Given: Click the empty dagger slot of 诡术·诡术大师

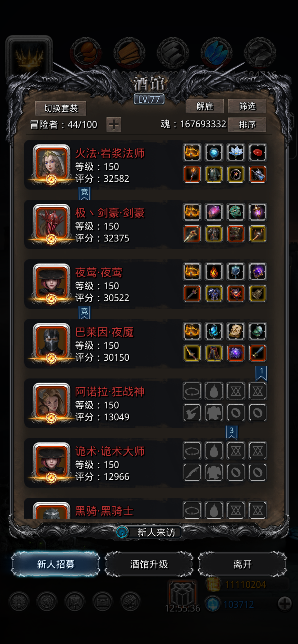Looking at the screenshot, I should (x=192, y=472).
